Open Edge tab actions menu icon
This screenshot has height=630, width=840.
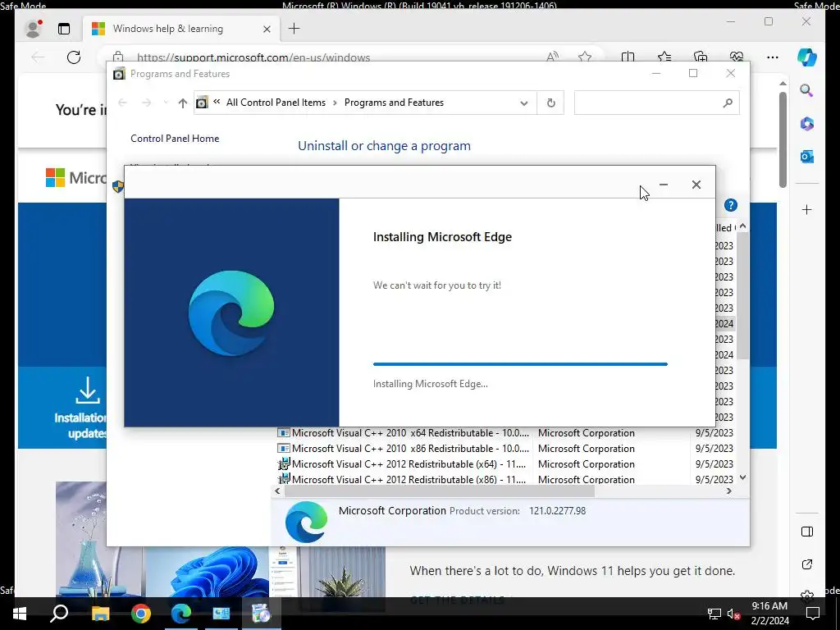[x=64, y=29]
